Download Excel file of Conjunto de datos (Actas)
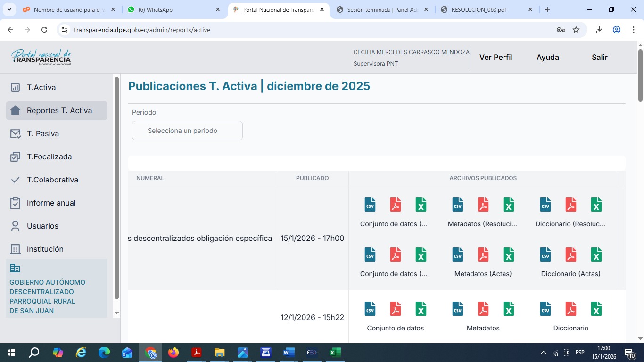This screenshot has height=362, width=644. (x=421, y=255)
